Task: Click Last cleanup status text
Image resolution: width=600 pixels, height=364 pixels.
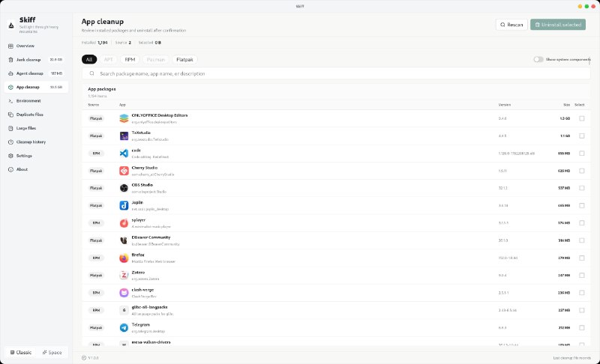Action: point(571,358)
